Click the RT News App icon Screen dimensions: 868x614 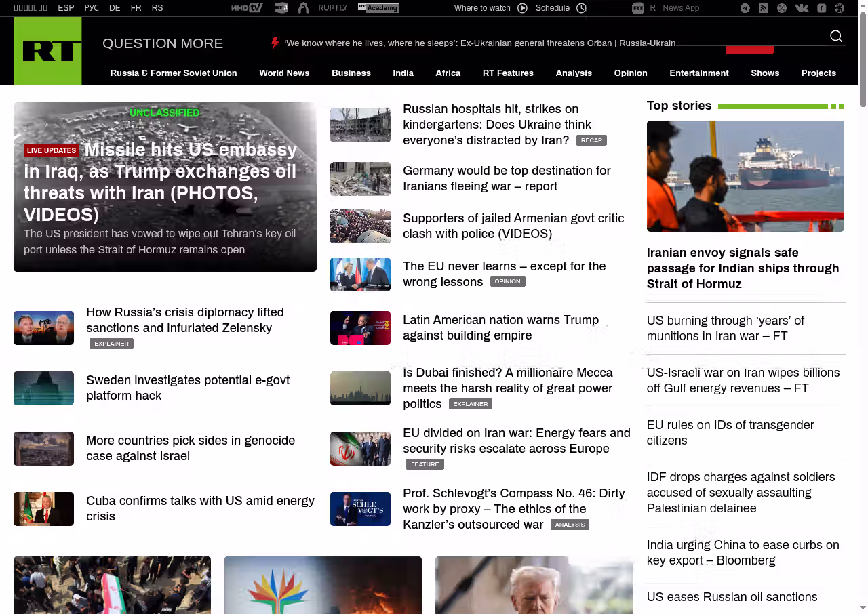[x=637, y=8]
